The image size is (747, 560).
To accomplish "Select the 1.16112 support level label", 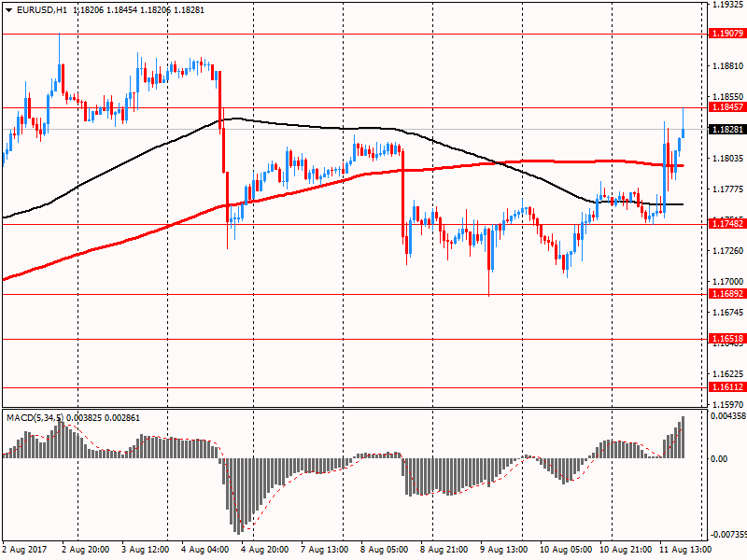I will click(x=727, y=387).
